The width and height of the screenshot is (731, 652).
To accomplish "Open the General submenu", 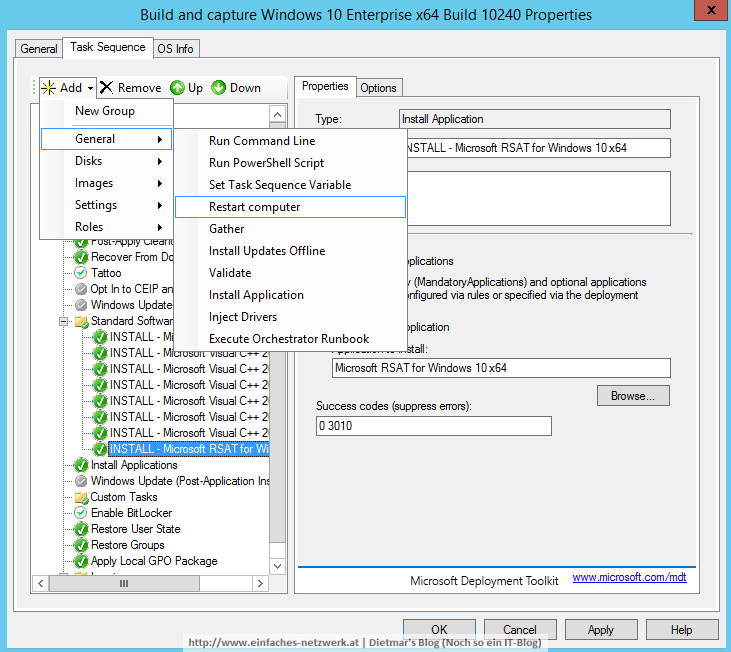I will point(106,139).
